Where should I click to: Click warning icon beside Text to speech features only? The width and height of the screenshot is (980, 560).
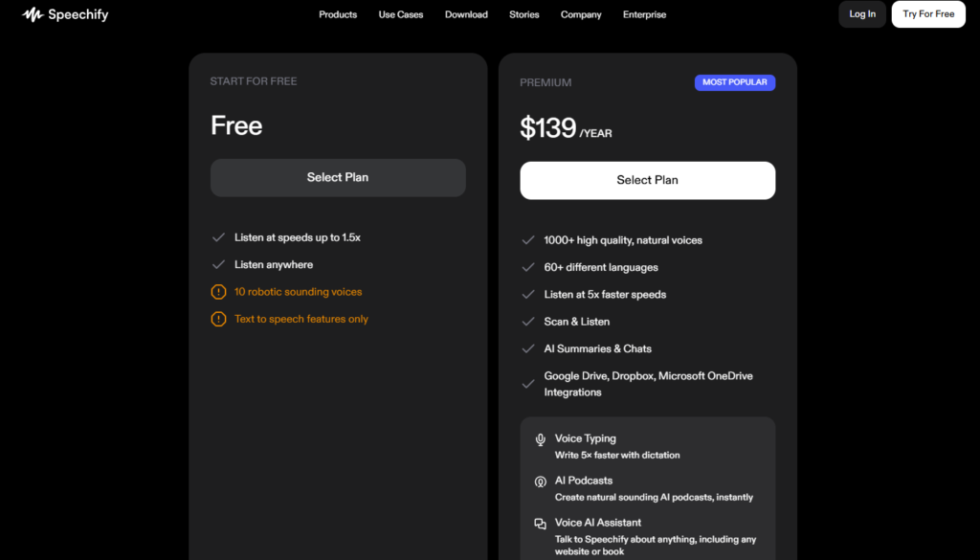tap(219, 319)
